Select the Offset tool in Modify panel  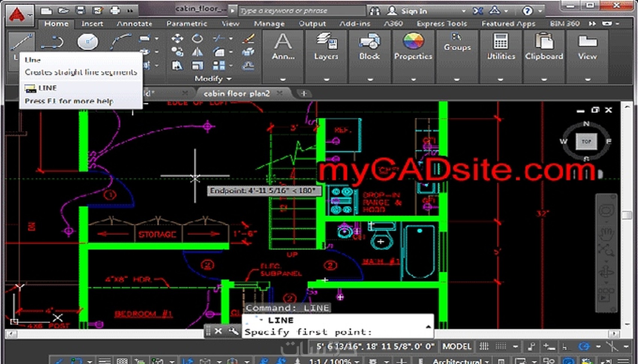(x=248, y=66)
